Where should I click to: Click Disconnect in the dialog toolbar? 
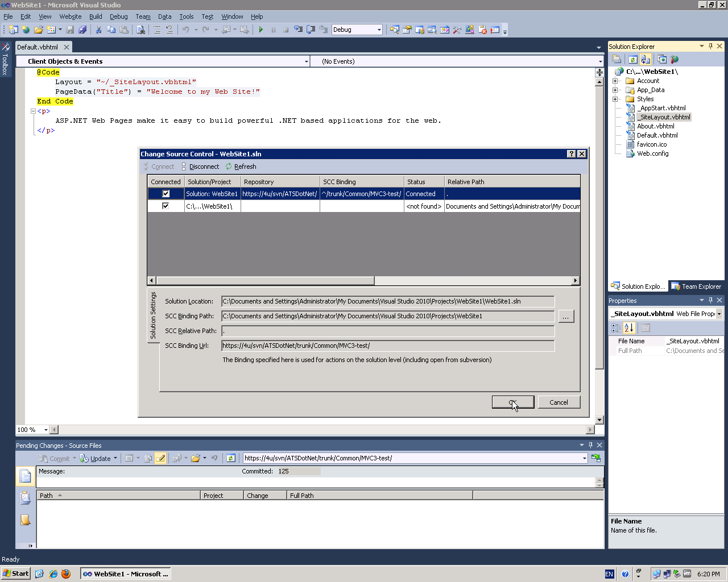[200, 167]
